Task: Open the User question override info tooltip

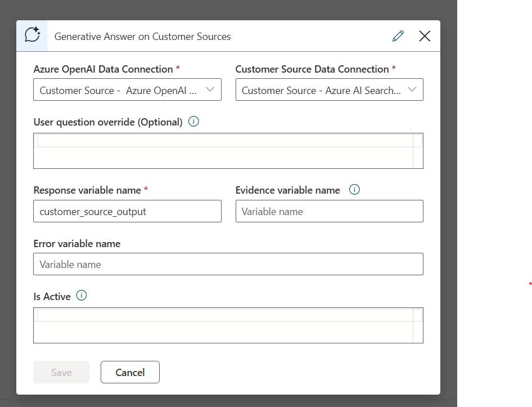Action: tap(193, 122)
